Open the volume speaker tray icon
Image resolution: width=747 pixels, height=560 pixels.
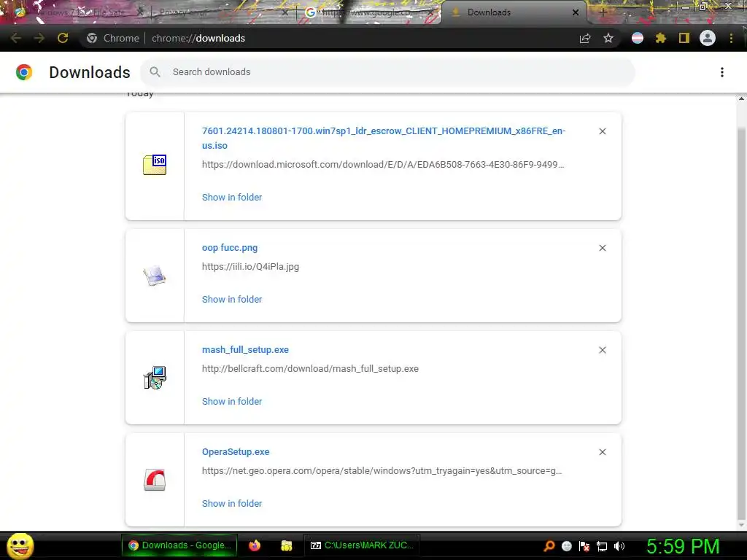pyautogui.click(x=619, y=546)
